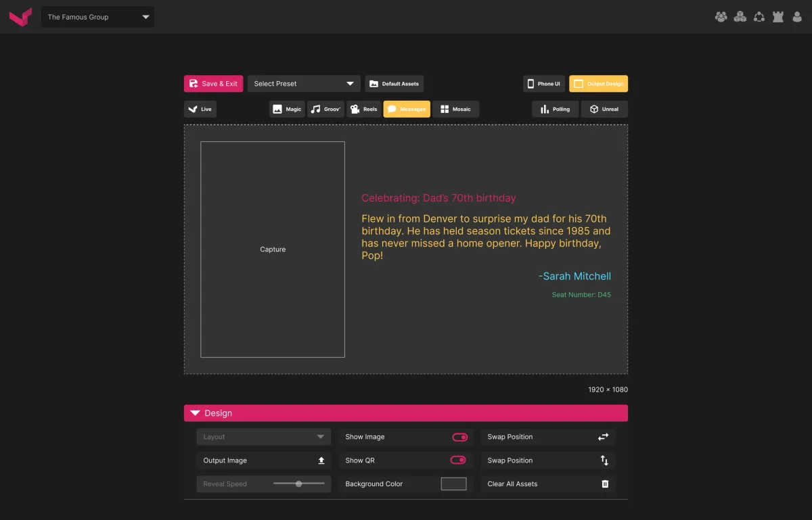Viewport: 812px width, 520px height.
Task: Click the Reveal Speed slider handle
Action: pos(299,483)
